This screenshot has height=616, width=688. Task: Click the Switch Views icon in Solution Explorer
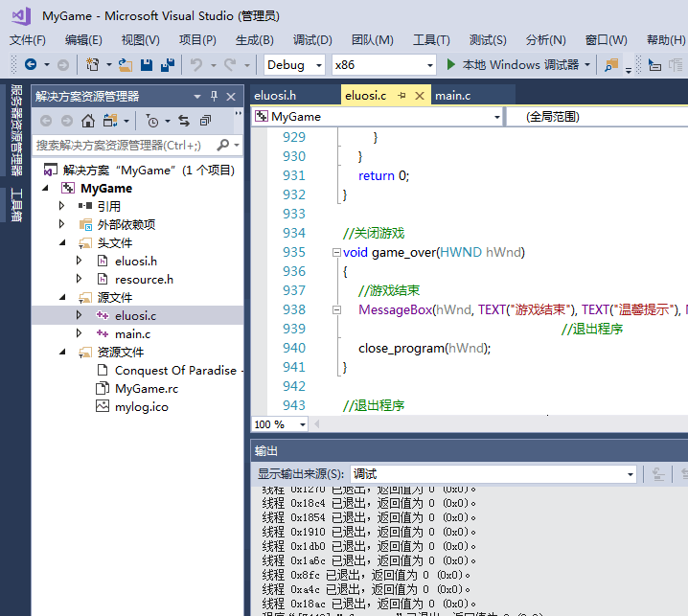[109, 121]
